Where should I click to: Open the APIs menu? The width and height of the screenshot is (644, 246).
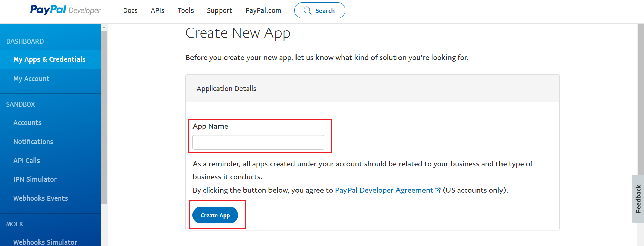pyautogui.click(x=158, y=10)
